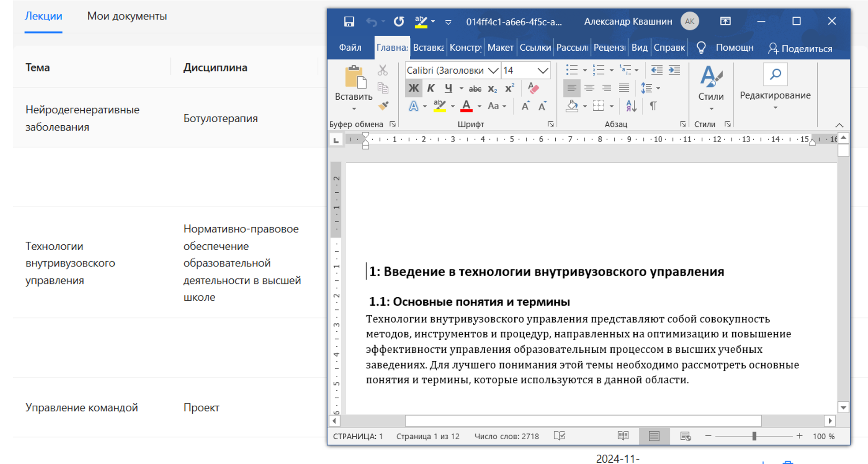The image size is (868, 464).
Task: Open spelling proofing status icon
Action: pos(559,436)
